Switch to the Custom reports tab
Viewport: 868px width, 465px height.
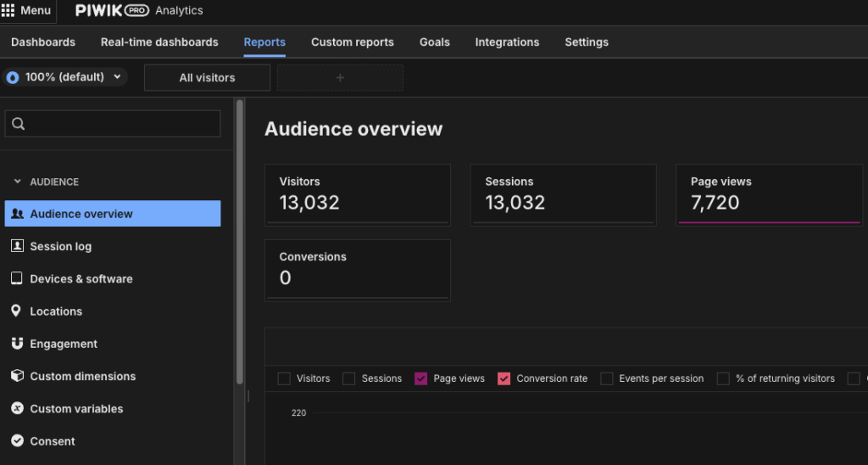click(352, 42)
